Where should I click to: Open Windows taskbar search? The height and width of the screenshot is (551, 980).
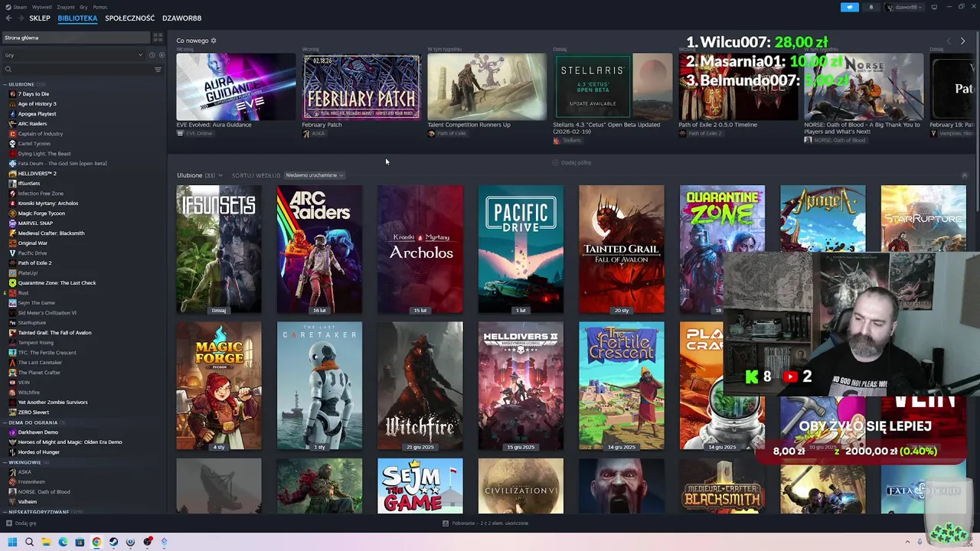29,542
